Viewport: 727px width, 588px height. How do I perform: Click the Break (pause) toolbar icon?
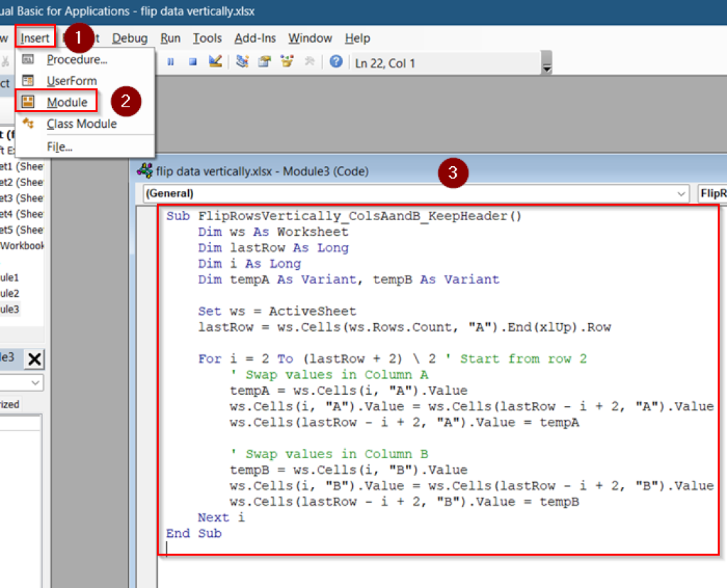pyautogui.click(x=170, y=62)
